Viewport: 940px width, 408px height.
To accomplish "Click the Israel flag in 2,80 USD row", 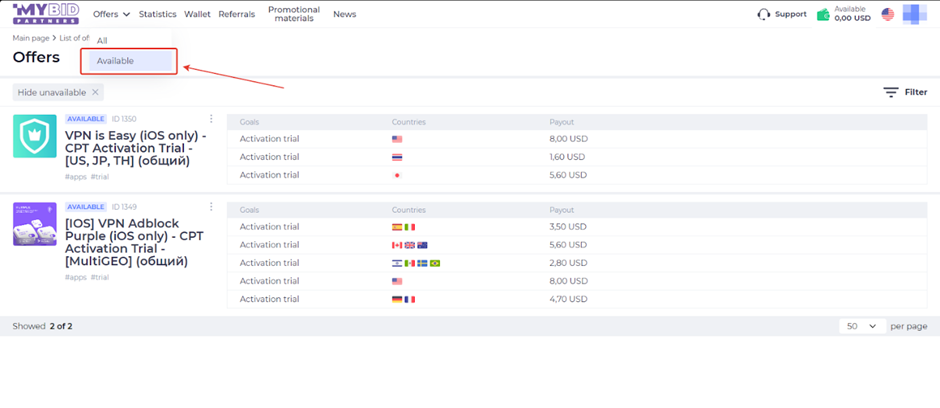I will [397, 263].
